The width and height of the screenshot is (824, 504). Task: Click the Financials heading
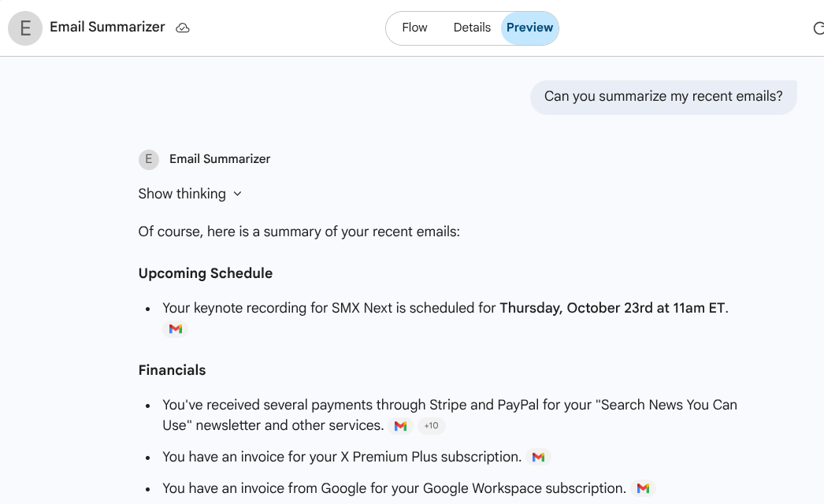pos(172,370)
